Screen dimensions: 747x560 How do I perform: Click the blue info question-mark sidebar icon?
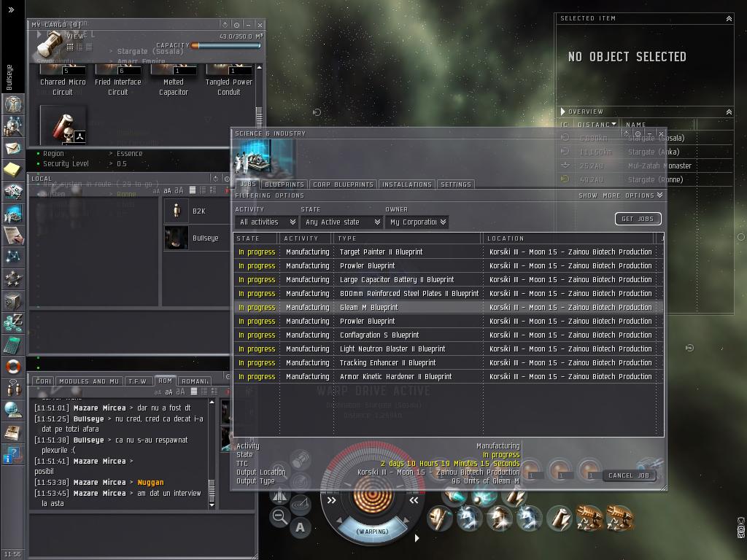pos(13,455)
